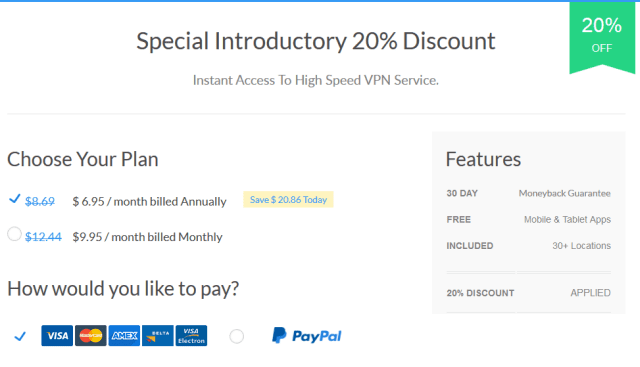Viewport: 640px width, 367px height.
Task: Select the credit card payment checkmark
Action: 20,336
